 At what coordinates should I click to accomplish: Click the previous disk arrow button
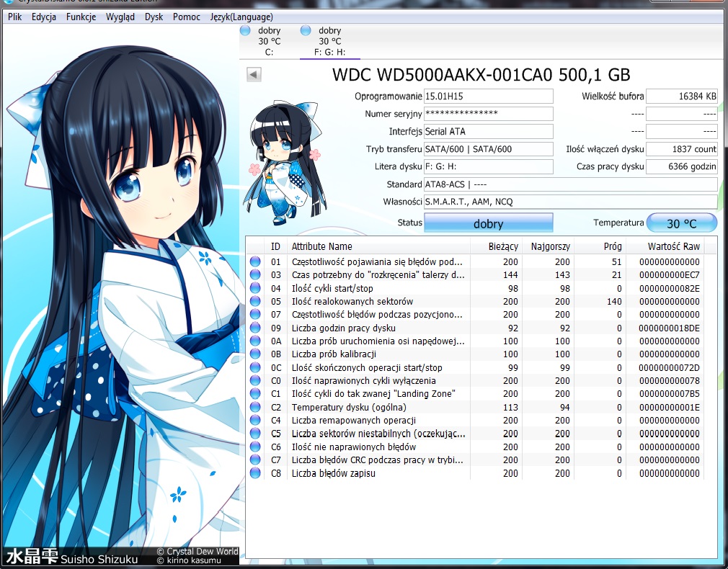[254, 74]
